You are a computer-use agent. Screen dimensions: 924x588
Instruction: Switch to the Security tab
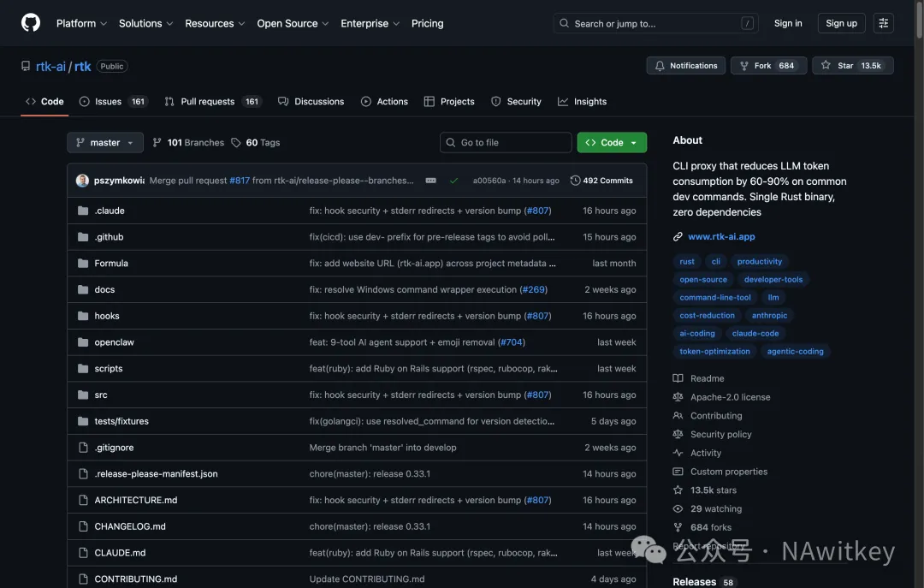click(516, 102)
